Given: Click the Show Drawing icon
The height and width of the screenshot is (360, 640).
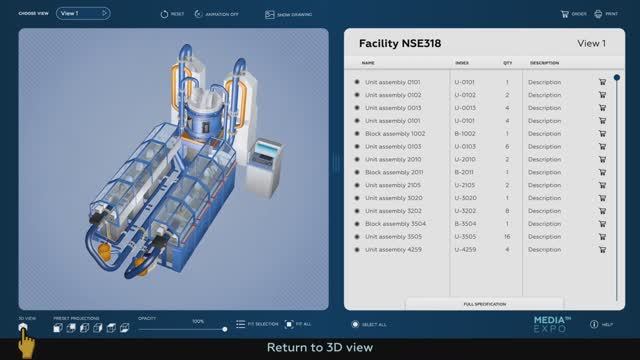Looking at the screenshot, I should tap(269, 15).
